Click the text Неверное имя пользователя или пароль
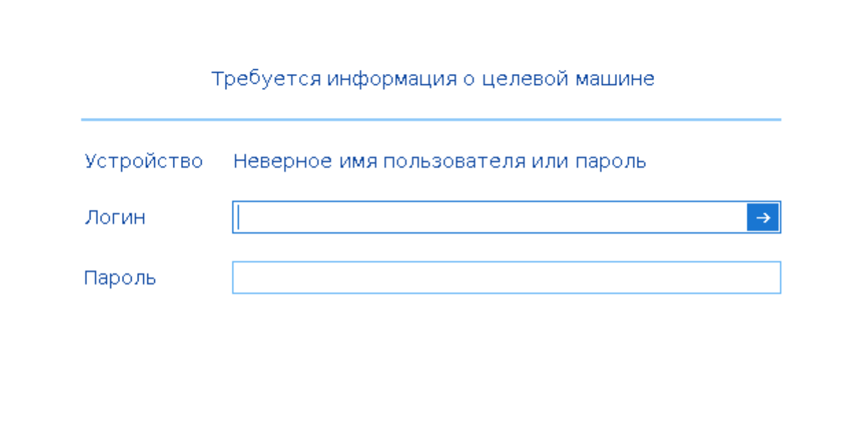This screenshot has width=868, height=425. (439, 160)
